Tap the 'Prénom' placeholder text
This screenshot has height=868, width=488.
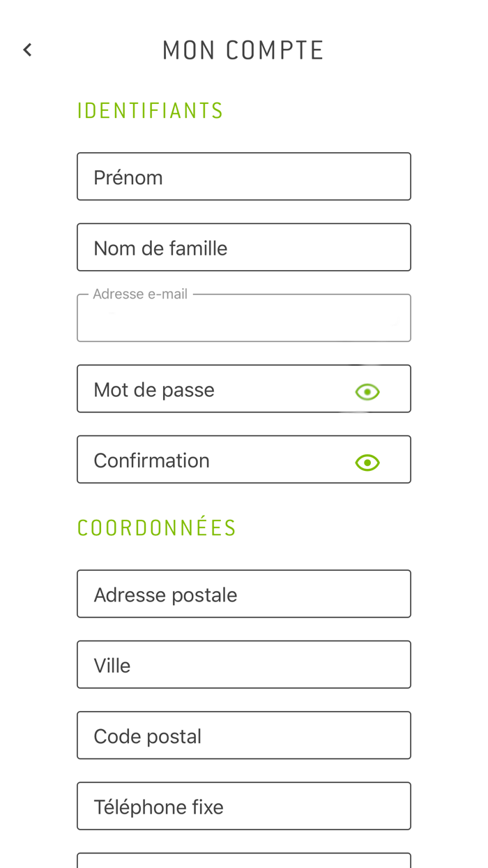coord(128,178)
